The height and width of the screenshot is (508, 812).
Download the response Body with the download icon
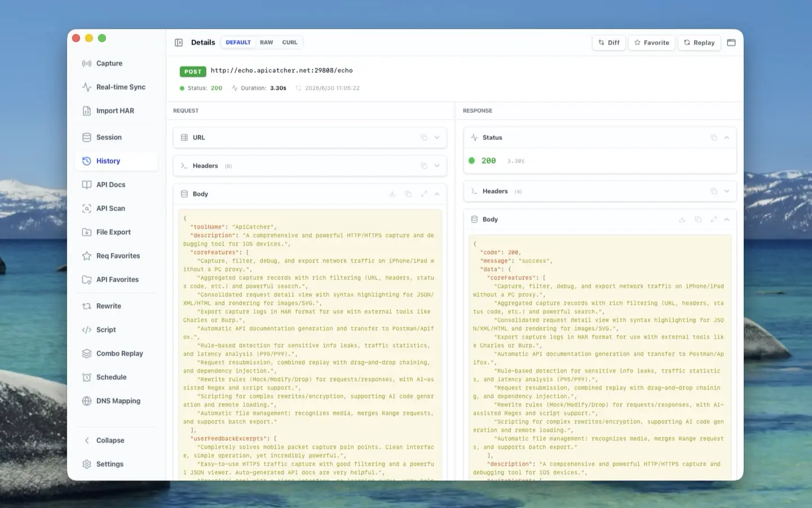tap(682, 220)
